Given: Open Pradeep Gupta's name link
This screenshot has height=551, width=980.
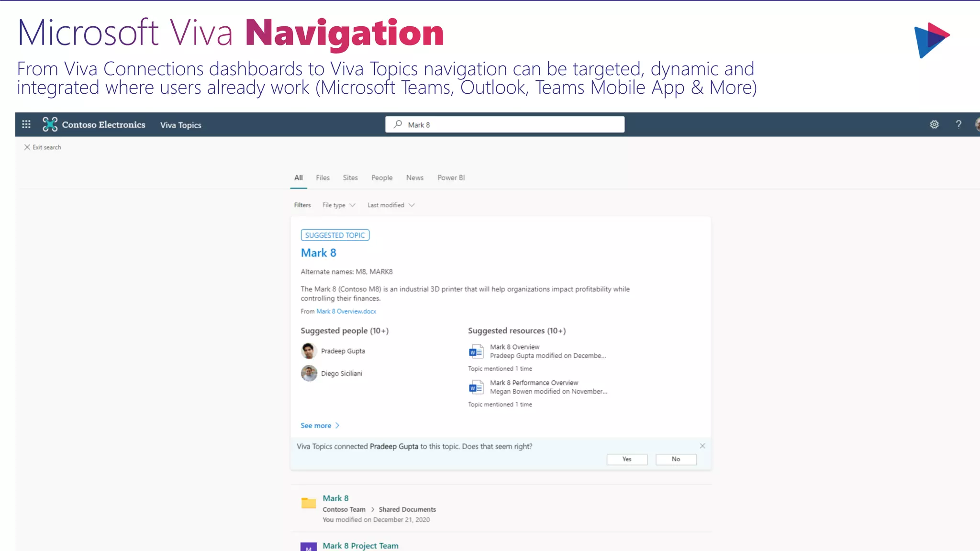Looking at the screenshot, I should [x=343, y=351].
